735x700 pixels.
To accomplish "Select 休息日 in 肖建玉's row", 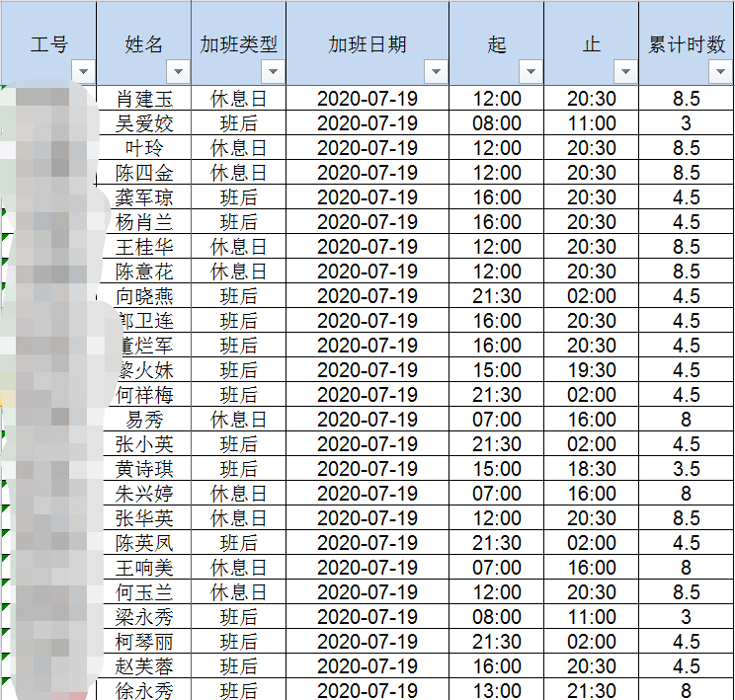I will [239, 99].
